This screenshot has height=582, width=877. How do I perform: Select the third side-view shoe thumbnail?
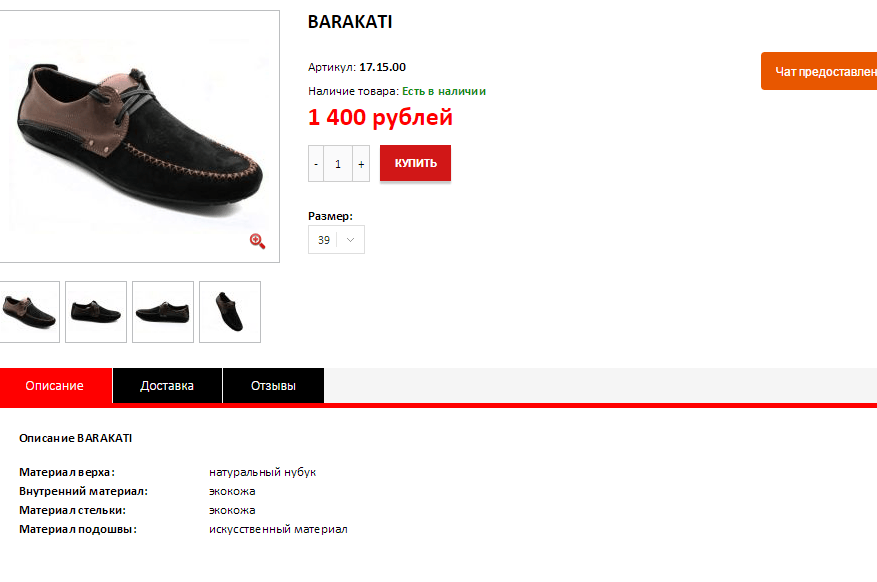163,312
